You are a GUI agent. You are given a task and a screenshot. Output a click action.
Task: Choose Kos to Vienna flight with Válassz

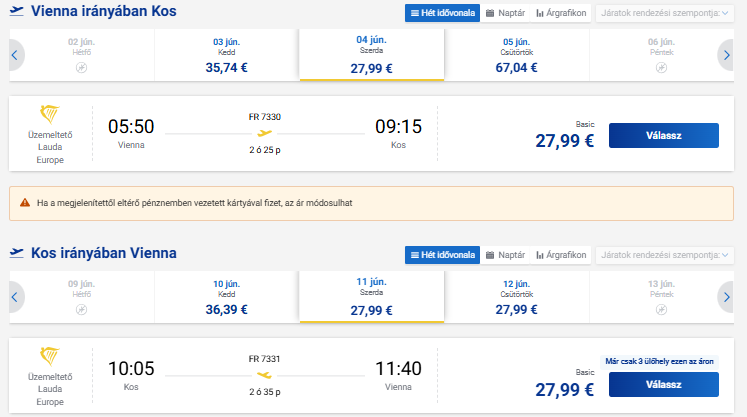pos(664,385)
